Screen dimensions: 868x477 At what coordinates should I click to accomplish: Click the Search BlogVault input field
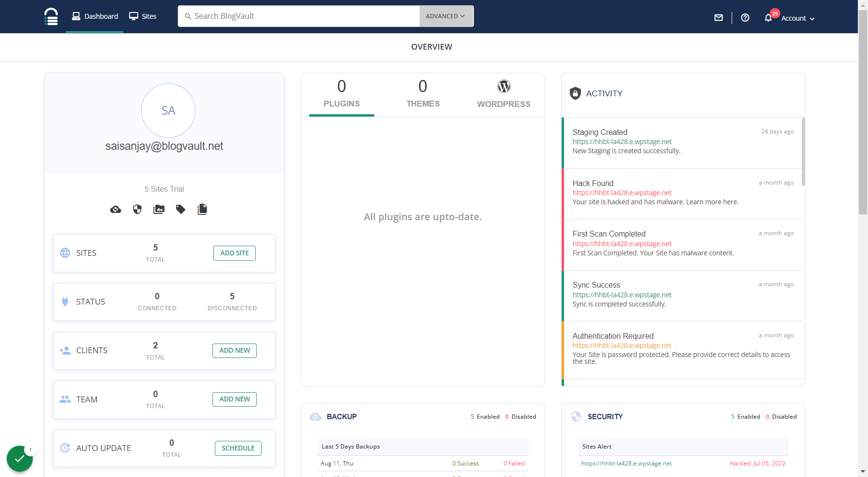pyautogui.click(x=299, y=16)
